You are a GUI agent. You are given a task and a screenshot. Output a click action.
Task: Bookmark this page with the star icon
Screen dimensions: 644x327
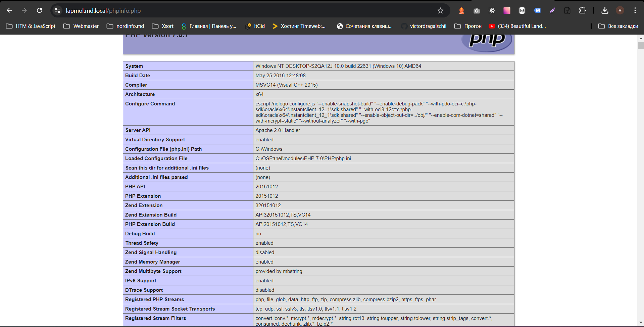click(x=440, y=10)
